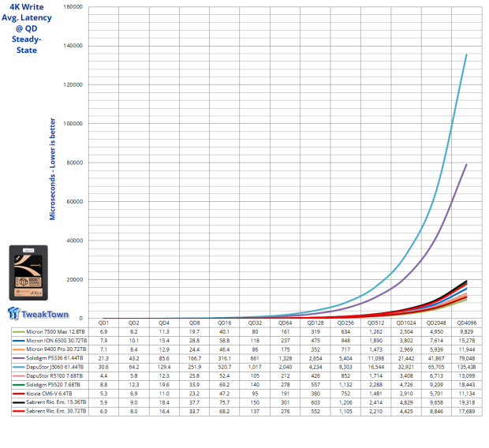Click the QD64 column header
Screen dimensions: 489x448
coord(285,323)
